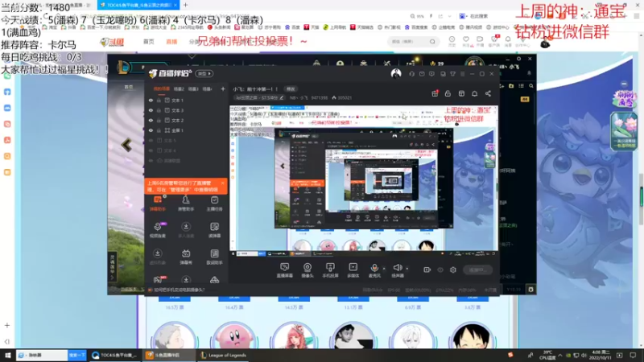
Task: Open 如何把手机变成电脑摄像头 tip link
Action: tap(179, 290)
